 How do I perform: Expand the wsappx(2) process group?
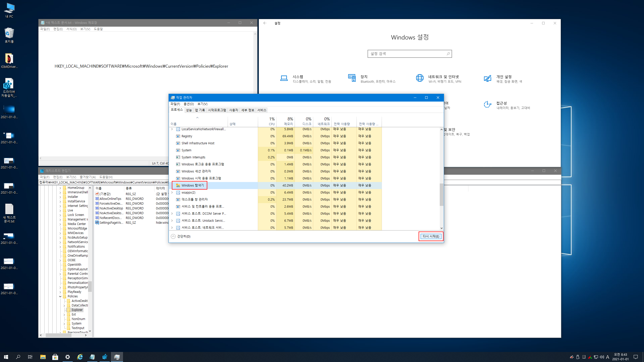(172, 192)
